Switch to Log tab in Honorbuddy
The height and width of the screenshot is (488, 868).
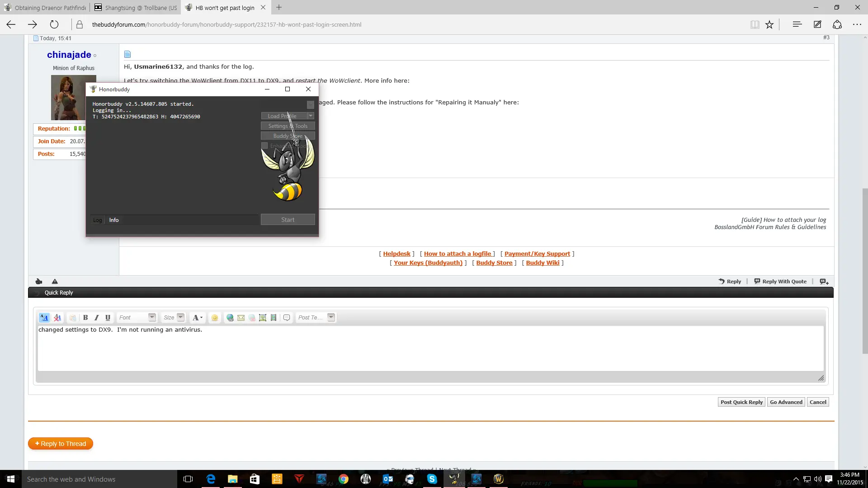coord(98,220)
